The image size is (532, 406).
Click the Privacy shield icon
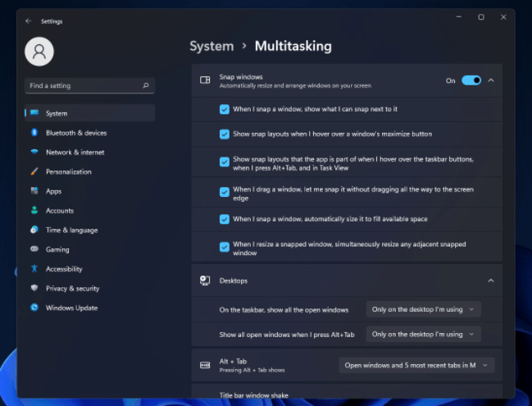34,288
